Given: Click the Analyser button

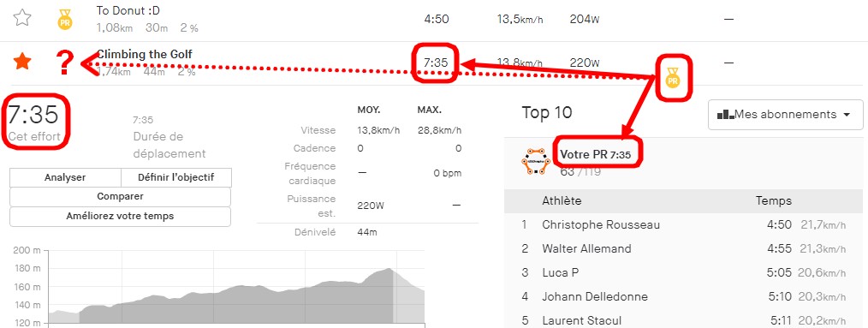Looking at the screenshot, I should pyautogui.click(x=65, y=178).
